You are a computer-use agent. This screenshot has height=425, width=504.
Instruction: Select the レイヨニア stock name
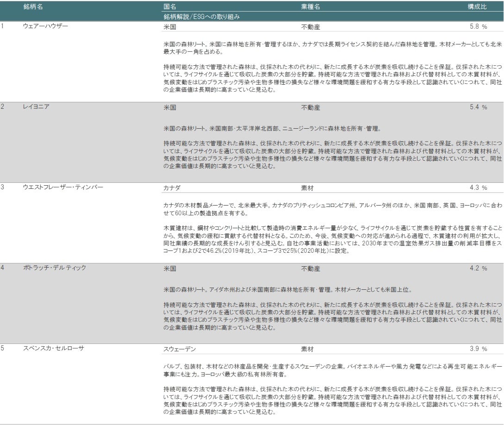click(x=36, y=107)
